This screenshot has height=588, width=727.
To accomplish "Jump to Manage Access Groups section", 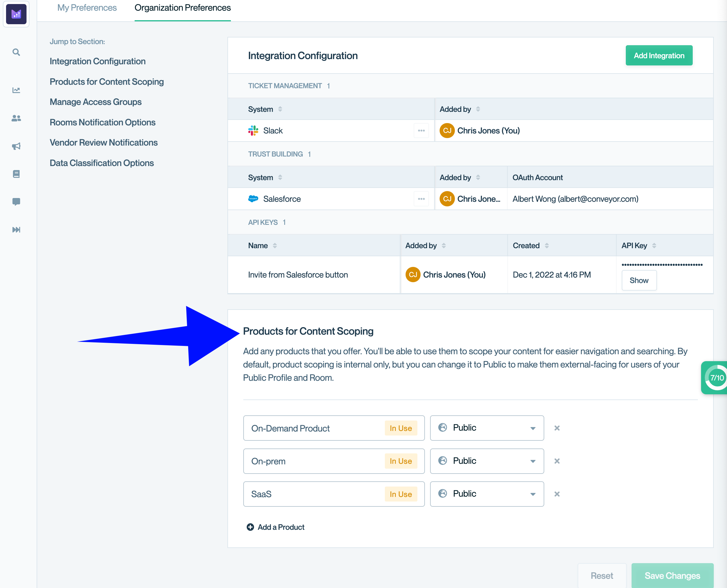I will (95, 102).
